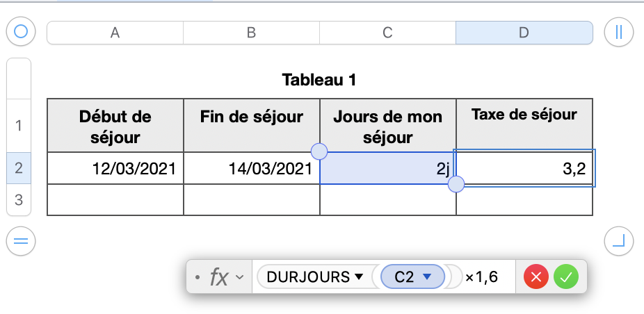This screenshot has height=314, width=644.
Task: Click the Taxe de séjour header cell
Action: [524, 125]
